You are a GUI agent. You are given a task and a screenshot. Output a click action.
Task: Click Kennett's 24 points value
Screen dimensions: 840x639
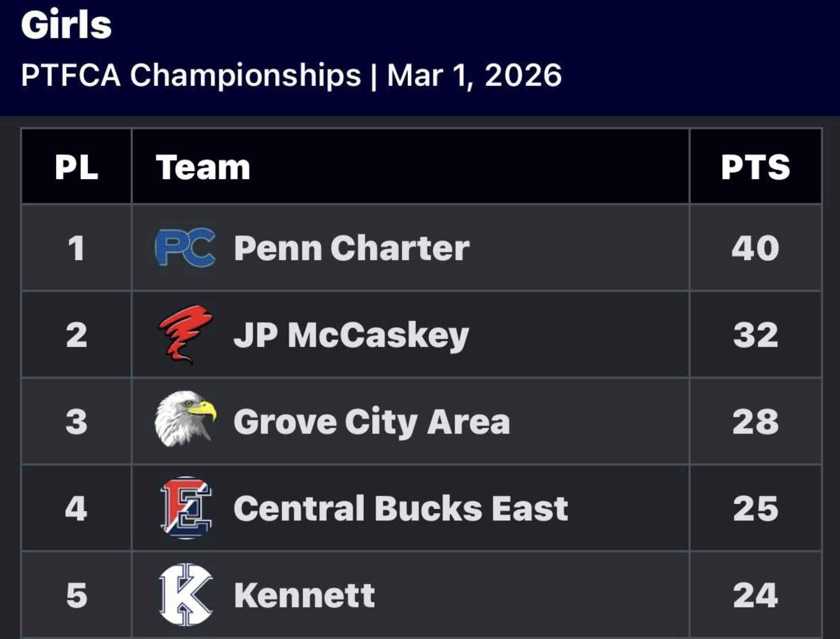click(x=755, y=595)
